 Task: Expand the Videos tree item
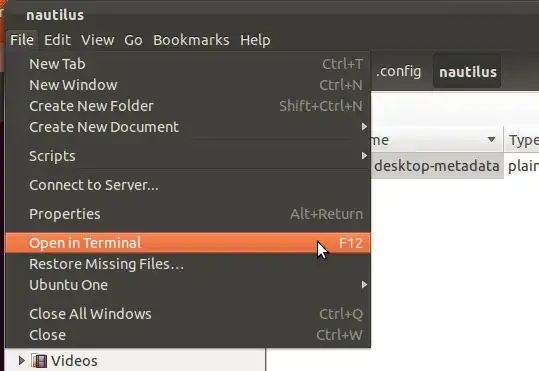(x=22, y=361)
